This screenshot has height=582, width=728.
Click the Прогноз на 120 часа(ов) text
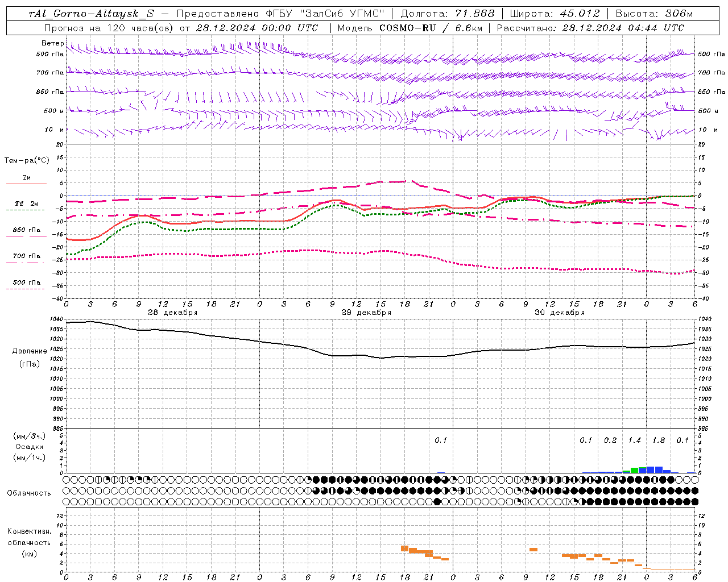(109, 28)
